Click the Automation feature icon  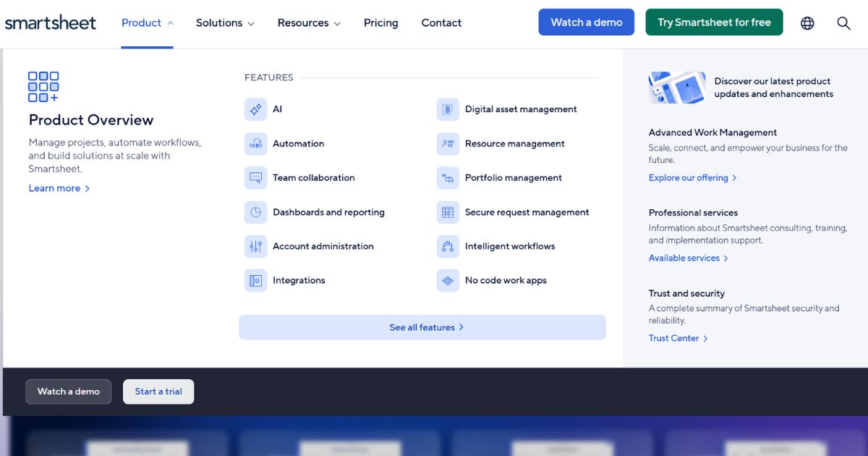[x=255, y=144]
